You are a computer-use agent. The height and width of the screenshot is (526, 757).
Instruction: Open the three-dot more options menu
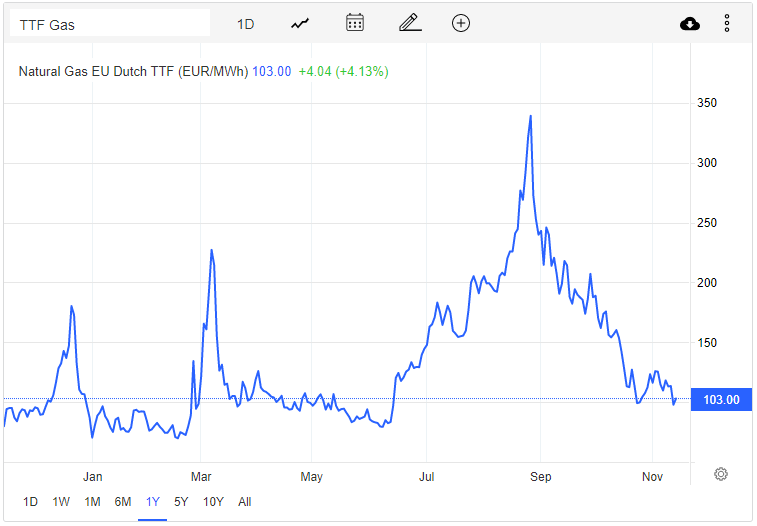coord(727,24)
